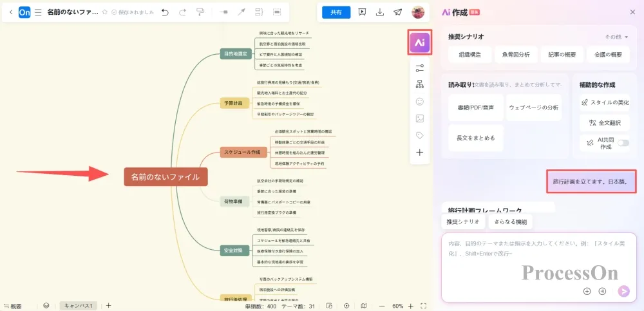Choose the 魚骨図分析 scenario

pos(516,55)
